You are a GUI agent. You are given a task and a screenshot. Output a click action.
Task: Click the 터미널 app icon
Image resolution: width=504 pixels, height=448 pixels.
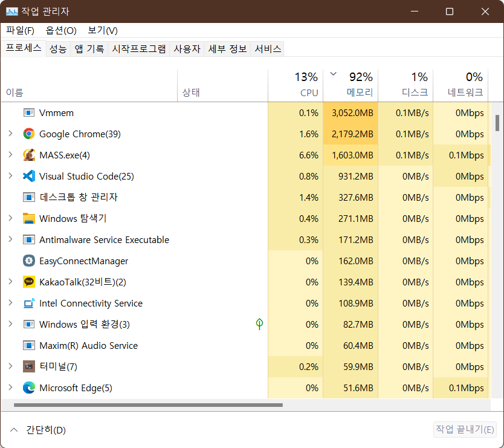(29, 366)
